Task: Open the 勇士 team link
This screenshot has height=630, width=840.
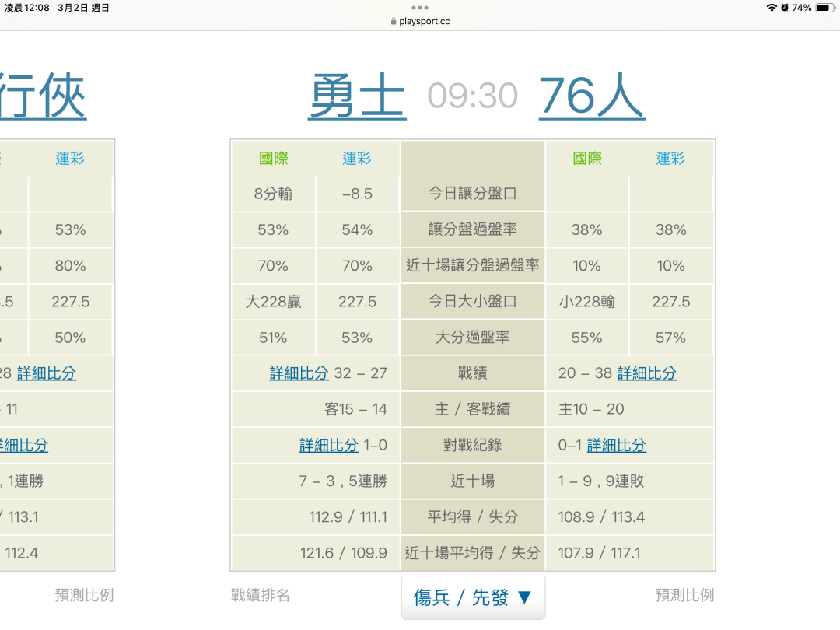Action: click(x=357, y=96)
